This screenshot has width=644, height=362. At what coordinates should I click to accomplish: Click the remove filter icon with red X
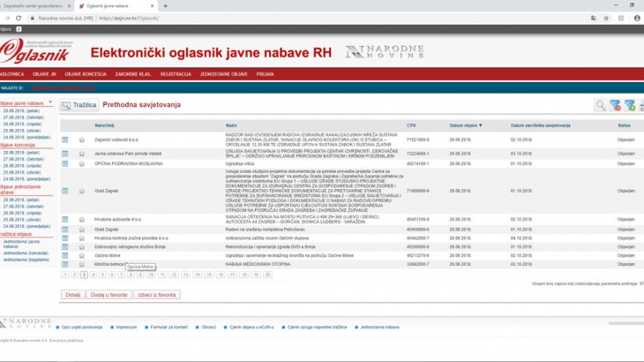pyautogui.click(x=616, y=106)
